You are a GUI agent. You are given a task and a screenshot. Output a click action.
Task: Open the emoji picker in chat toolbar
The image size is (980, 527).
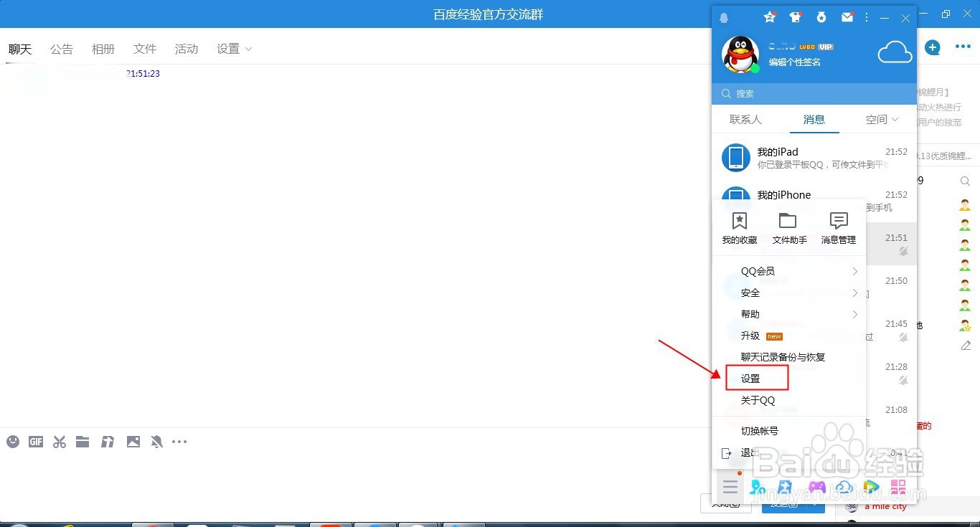point(13,442)
